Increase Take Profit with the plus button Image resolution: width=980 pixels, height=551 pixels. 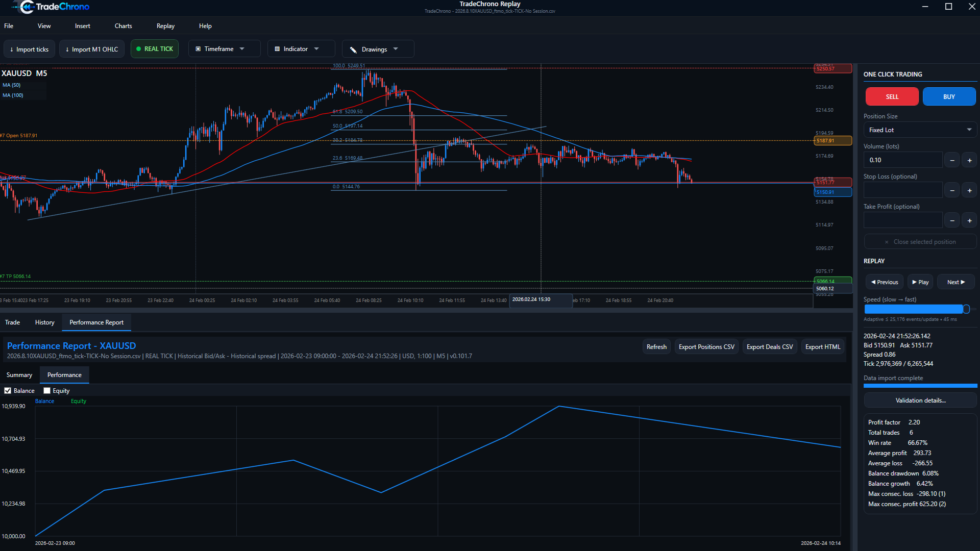(969, 220)
